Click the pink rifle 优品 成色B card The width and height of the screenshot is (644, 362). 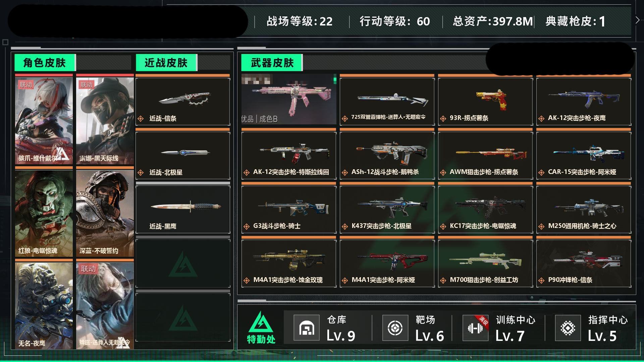[289, 99]
